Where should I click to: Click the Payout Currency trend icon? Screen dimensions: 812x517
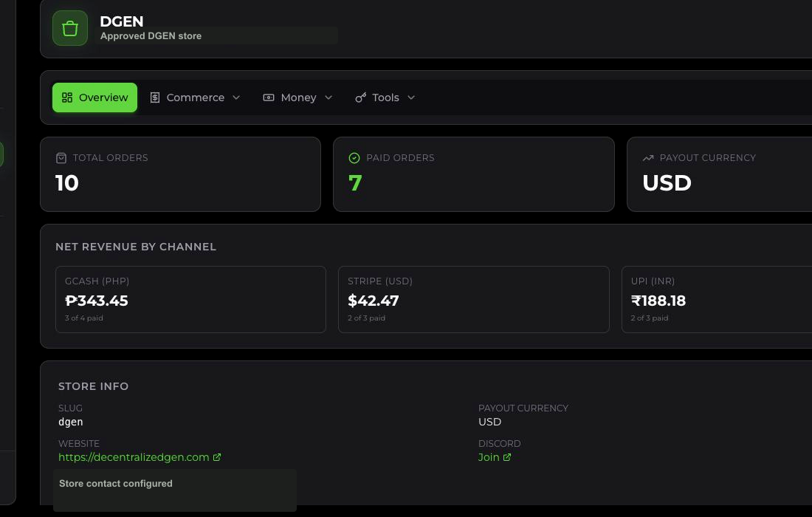648,158
